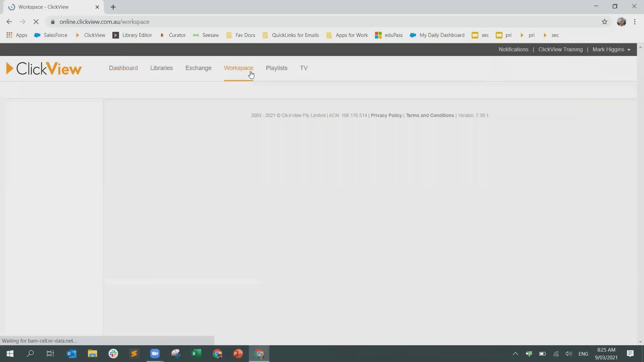Go to the TV tab
644x362 pixels.
304,68
